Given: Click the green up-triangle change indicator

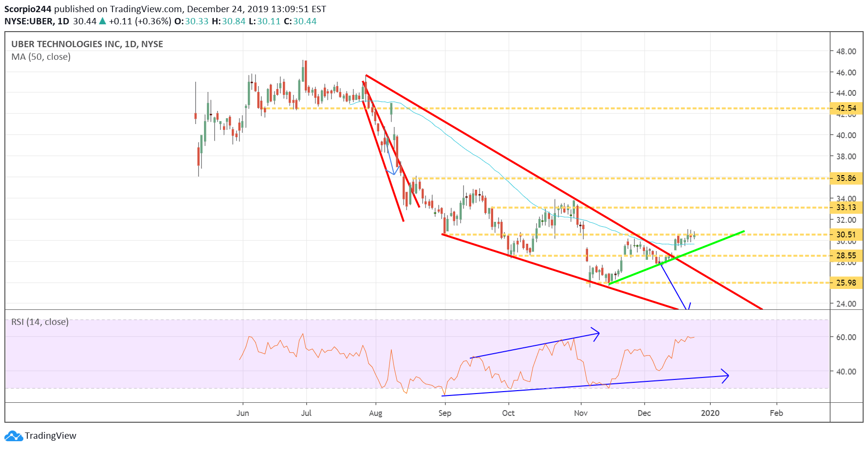Looking at the screenshot, I should 103,21.
